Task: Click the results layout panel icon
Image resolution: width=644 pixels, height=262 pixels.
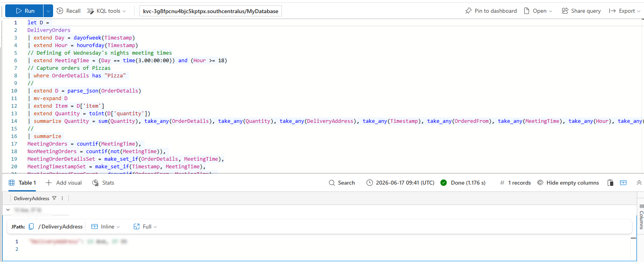Action: click(623, 183)
